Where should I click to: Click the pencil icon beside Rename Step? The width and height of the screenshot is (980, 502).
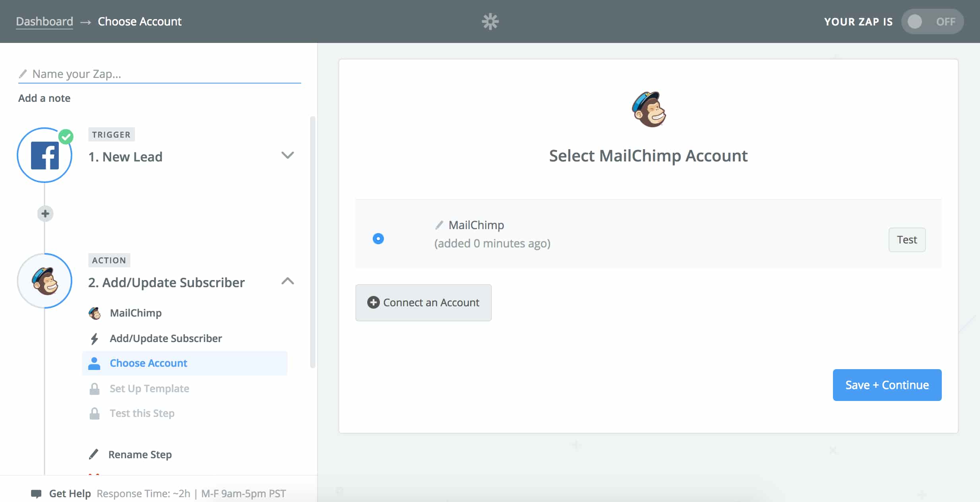click(94, 454)
